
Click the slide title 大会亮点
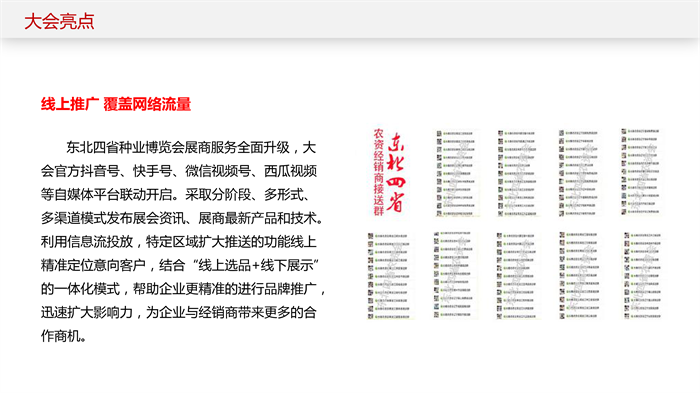pyautogui.click(x=59, y=21)
